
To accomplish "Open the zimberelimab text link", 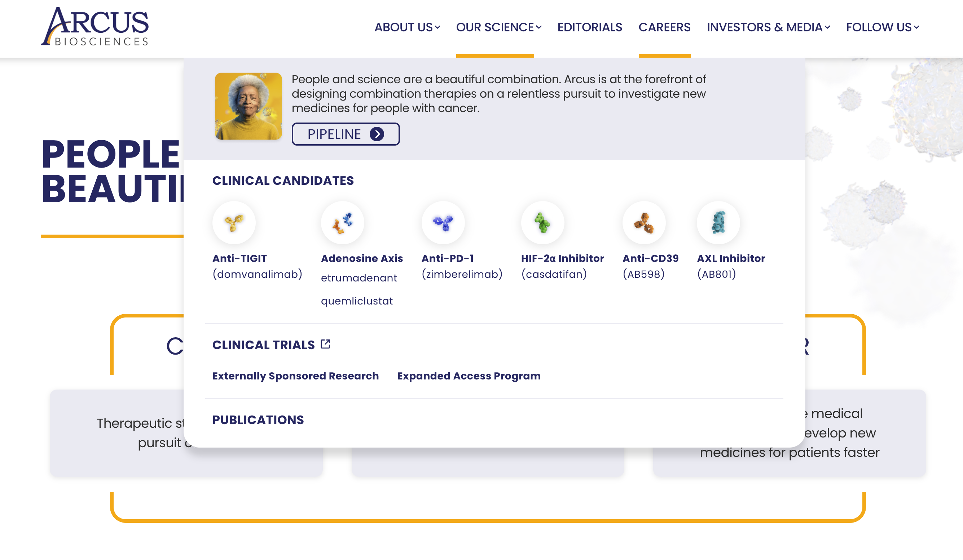I will pos(462,274).
